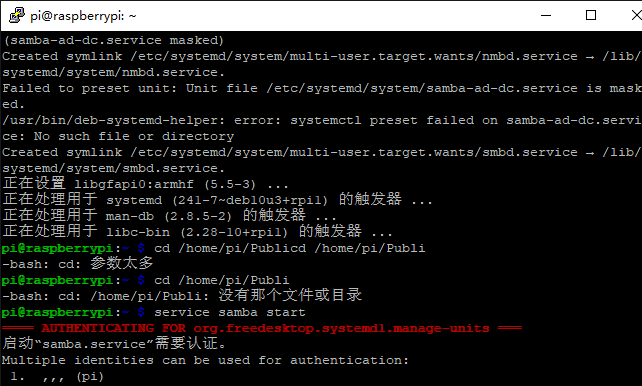Click the smbd.service symlink line
The height and width of the screenshot is (386, 642).
click(x=322, y=160)
